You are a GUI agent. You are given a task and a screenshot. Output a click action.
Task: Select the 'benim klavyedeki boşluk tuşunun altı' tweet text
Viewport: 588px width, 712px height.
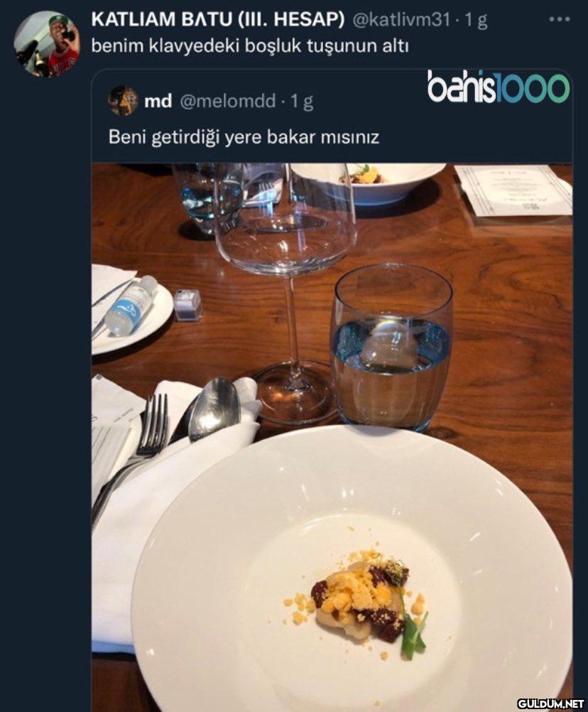tap(251, 47)
